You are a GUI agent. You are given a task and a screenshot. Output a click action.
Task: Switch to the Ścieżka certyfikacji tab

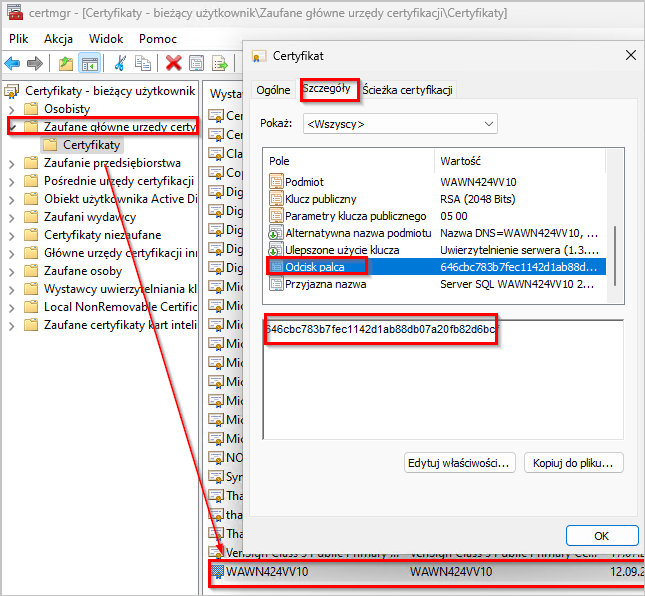pyautogui.click(x=407, y=90)
